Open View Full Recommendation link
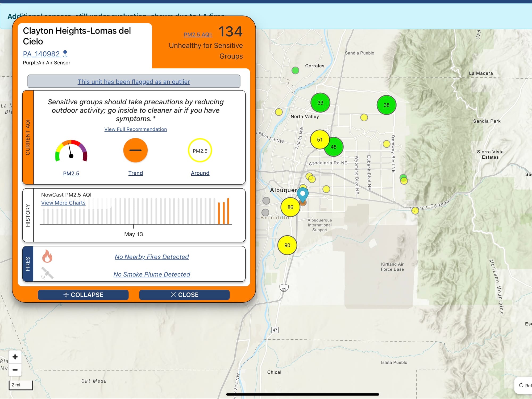532x399 pixels. point(135,129)
